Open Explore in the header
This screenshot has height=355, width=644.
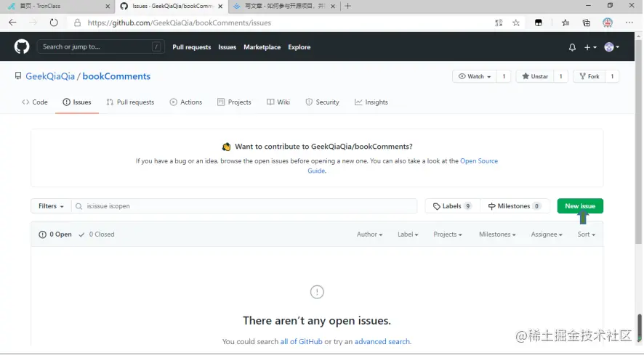coord(299,47)
